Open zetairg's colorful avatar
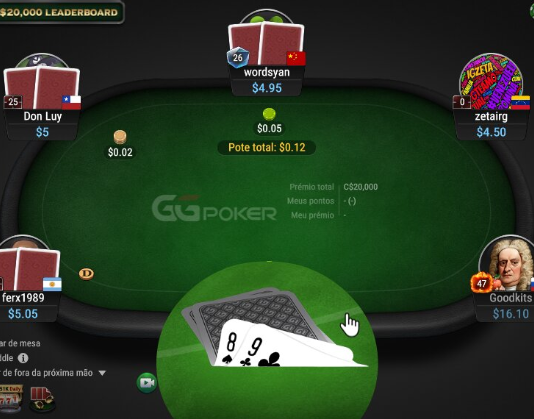 (491, 80)
